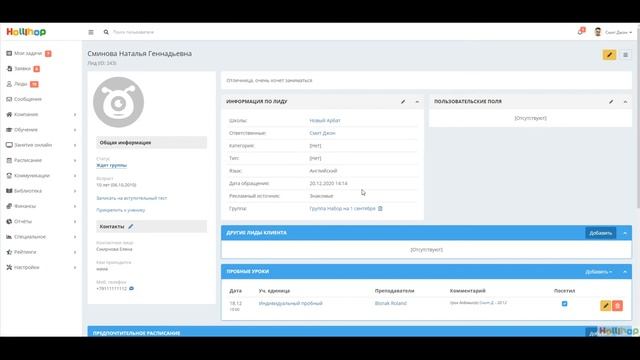Collapse the Пользовательские поля panel
640x360 pixels.
tap(625, 102)
